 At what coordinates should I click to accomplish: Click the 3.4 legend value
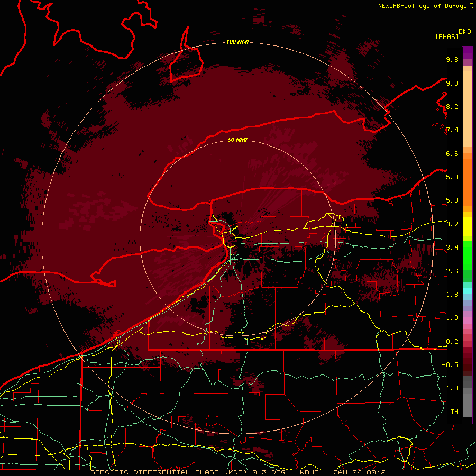(x=452, y=248)
